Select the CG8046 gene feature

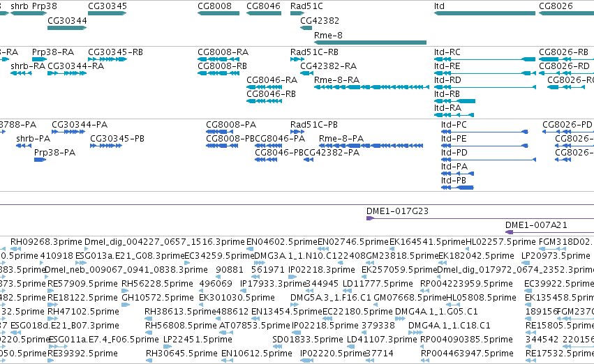pyautogui.click(x=264, y=13)
